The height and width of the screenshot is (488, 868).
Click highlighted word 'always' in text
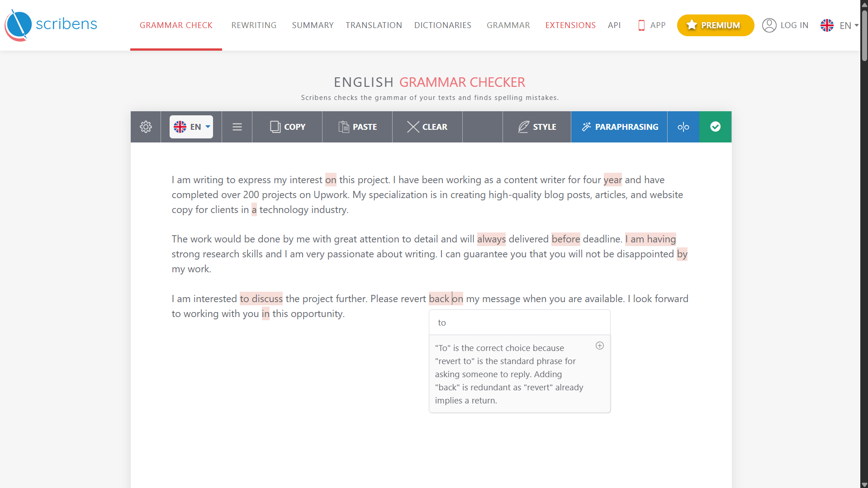click(x=491, y=239)
